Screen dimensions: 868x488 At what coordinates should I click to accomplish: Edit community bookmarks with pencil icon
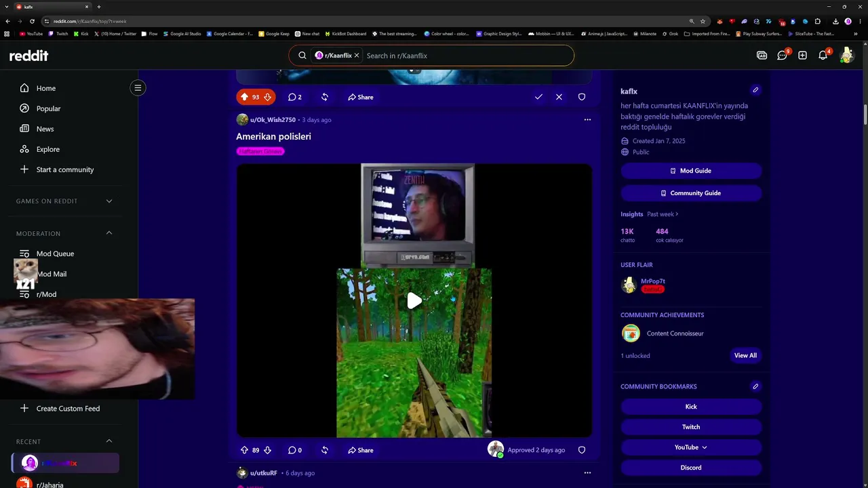(755, 386)
